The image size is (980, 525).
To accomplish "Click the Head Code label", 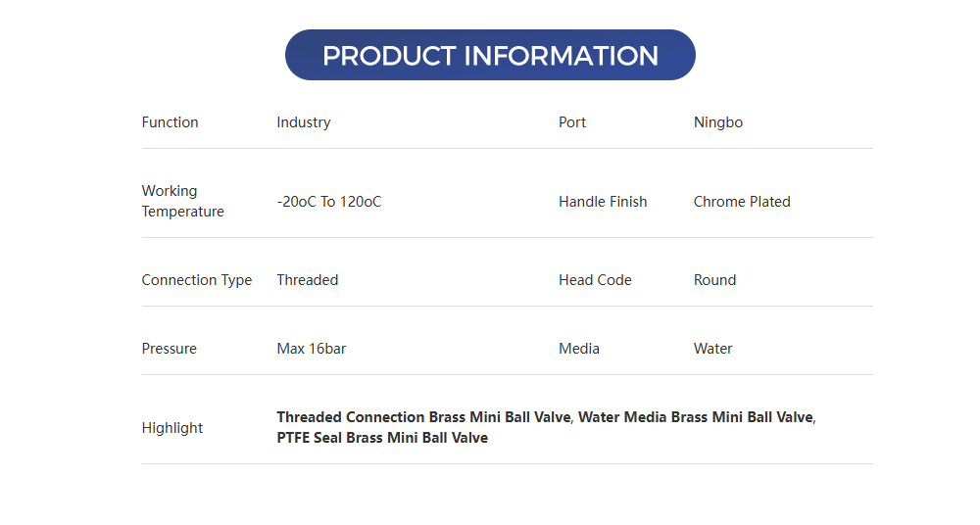I will [595, 280].
